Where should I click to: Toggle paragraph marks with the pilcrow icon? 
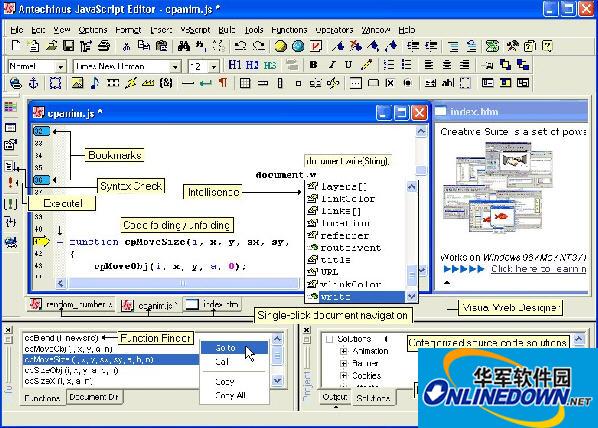(x=223, y=83)
